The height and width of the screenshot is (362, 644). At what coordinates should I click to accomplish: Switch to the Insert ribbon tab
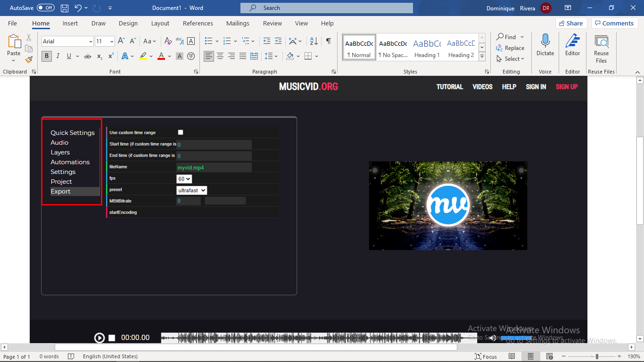[x=70, y=23]
